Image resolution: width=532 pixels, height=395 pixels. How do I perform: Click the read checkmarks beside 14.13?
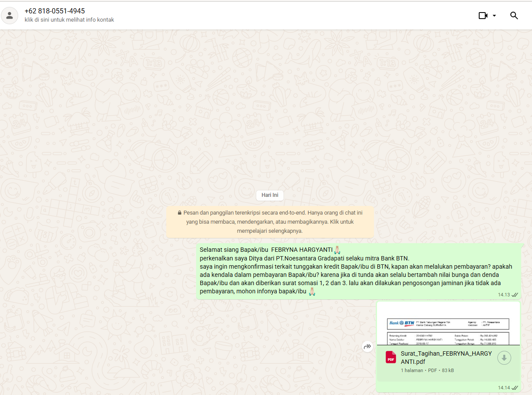coord(515,295)
